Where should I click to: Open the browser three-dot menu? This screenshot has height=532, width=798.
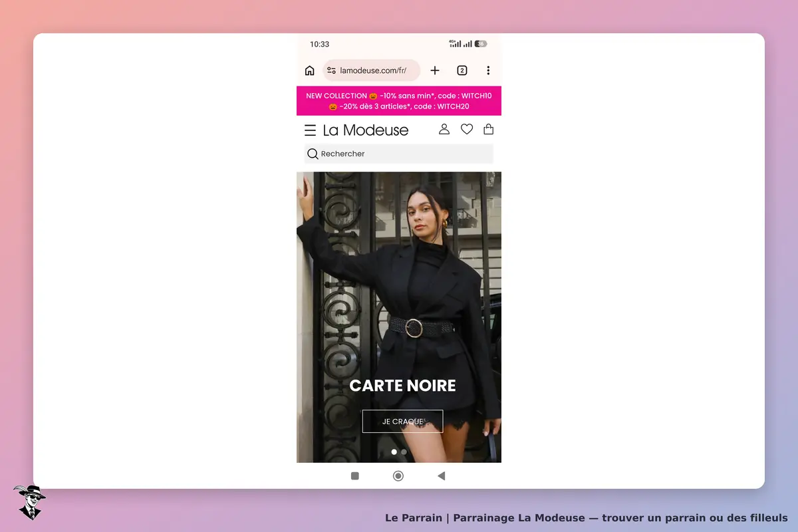488,70
